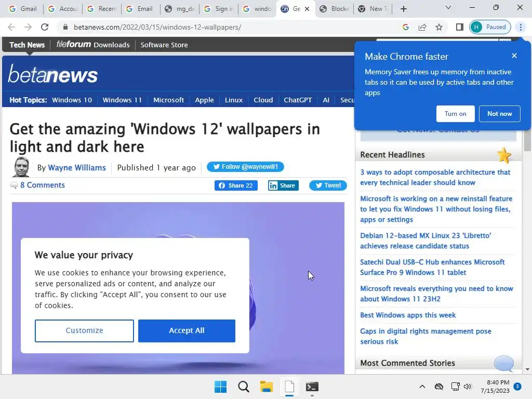This screenshot has height=399, width=532.
Task: Open the 8 Comments link
Action: click(43, 185)
